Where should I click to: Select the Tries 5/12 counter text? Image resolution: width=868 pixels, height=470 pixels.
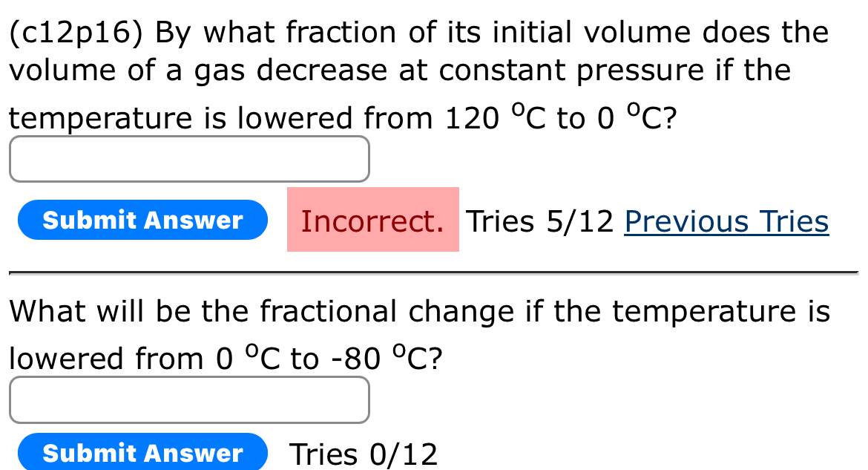pos(536,221)
